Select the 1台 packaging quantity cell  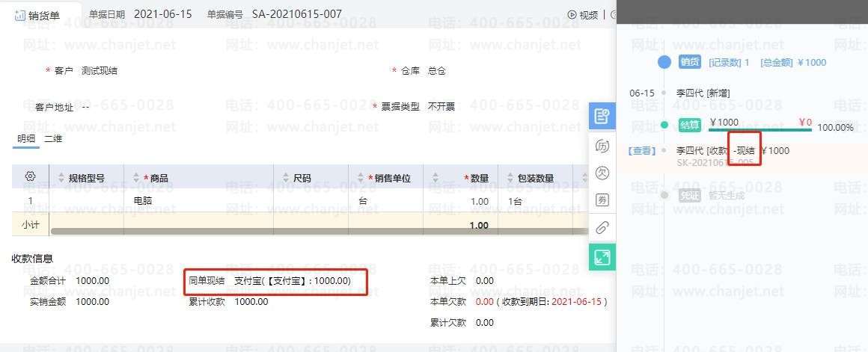tap(535, 201)
